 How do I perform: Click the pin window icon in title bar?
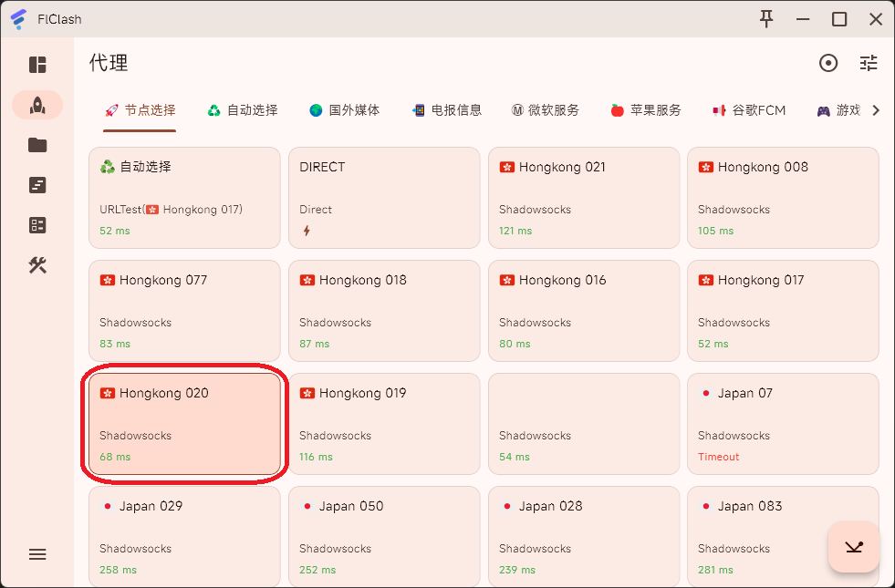[x=766, y=19]
